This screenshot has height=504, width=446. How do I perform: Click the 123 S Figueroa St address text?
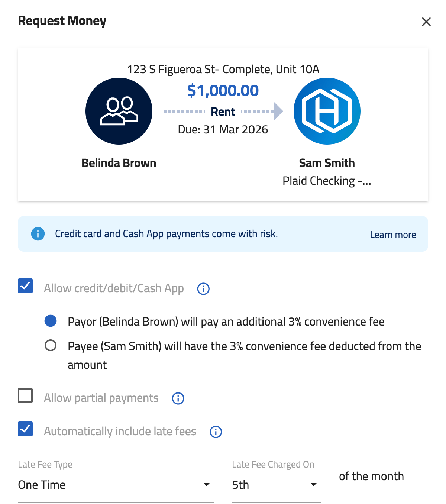[x=223, y=69]
